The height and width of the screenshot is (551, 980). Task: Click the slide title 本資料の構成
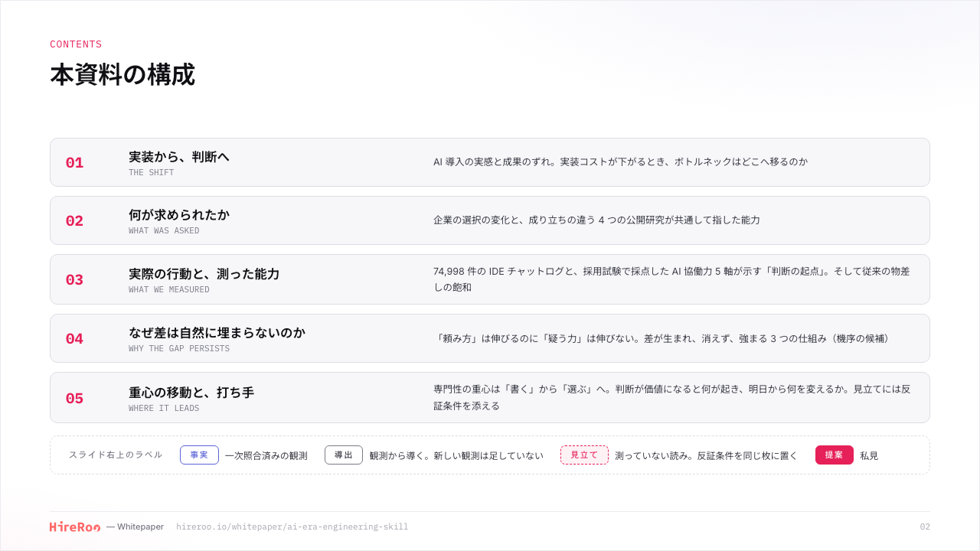pos(122,75)
